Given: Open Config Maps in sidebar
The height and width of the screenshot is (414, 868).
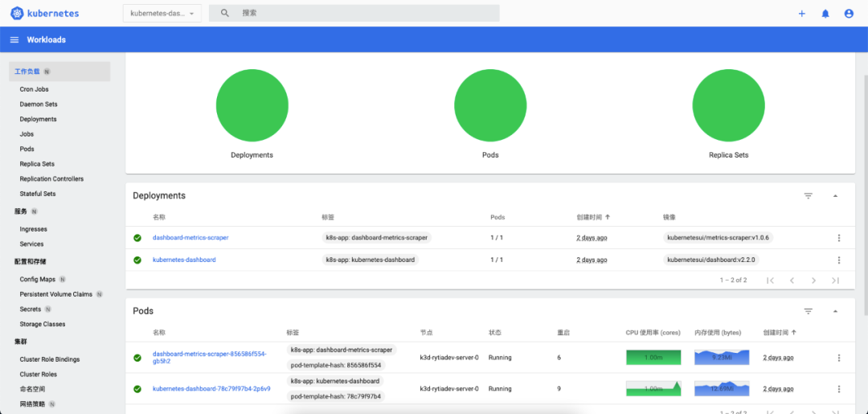Looking at the screenshot, I should coord(38,280).
